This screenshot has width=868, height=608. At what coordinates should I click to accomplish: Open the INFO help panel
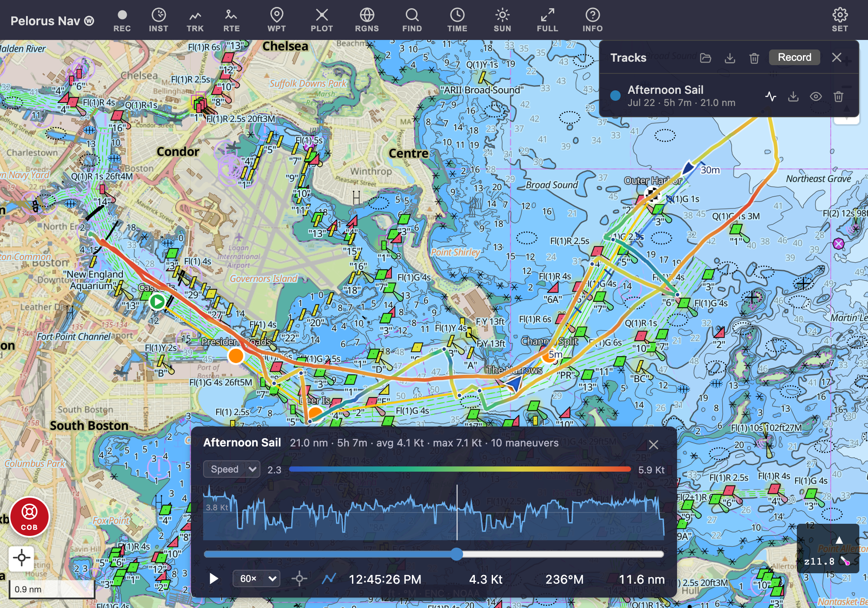pos(592,20)
